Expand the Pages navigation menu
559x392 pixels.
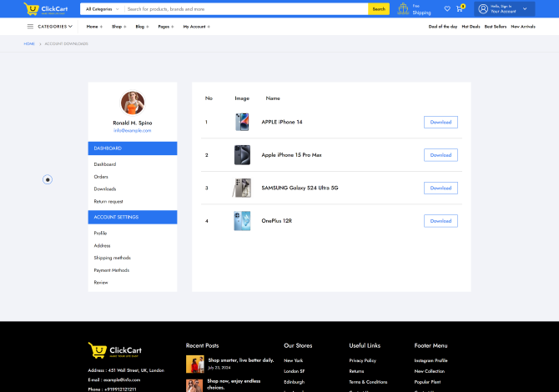click(165, 27)
